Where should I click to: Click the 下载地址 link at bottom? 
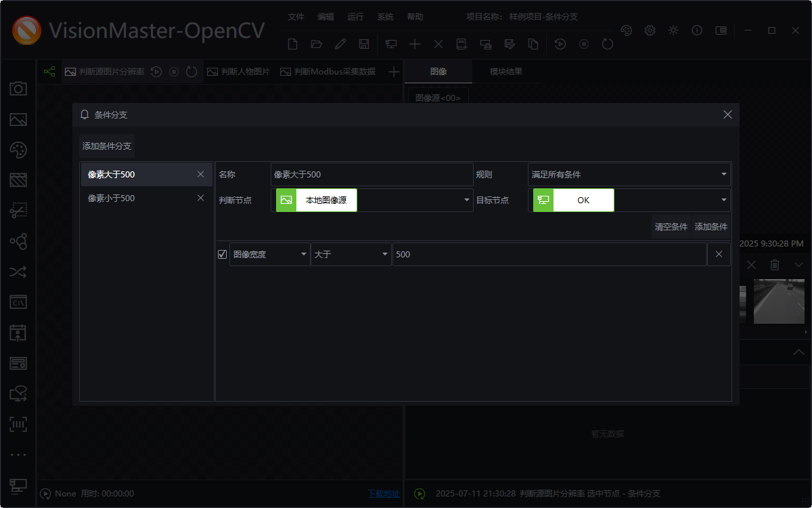[x=383, y=494]
